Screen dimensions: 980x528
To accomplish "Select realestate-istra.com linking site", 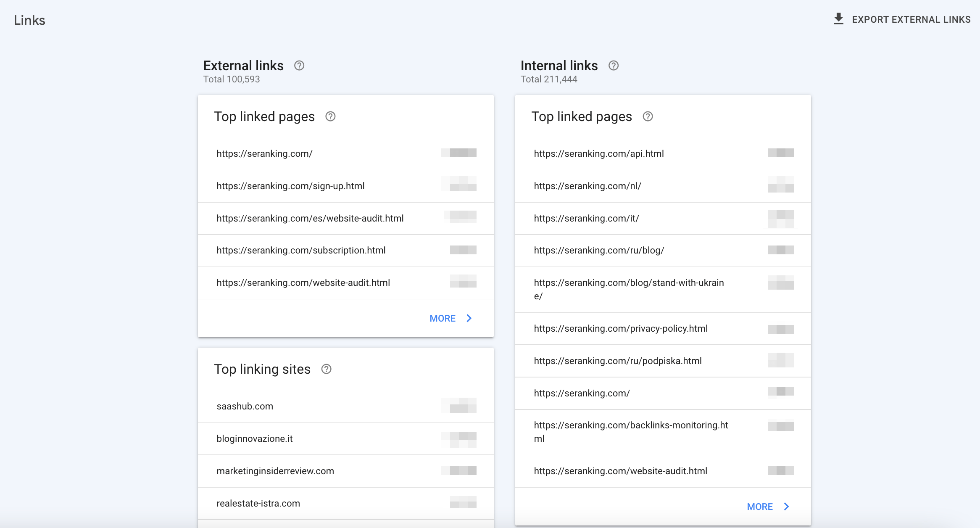I will [346, 504].
